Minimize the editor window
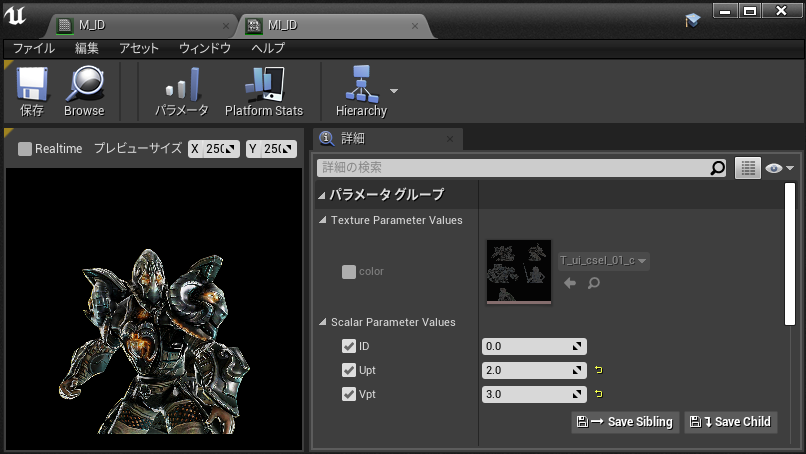 (x=725, y=10)
